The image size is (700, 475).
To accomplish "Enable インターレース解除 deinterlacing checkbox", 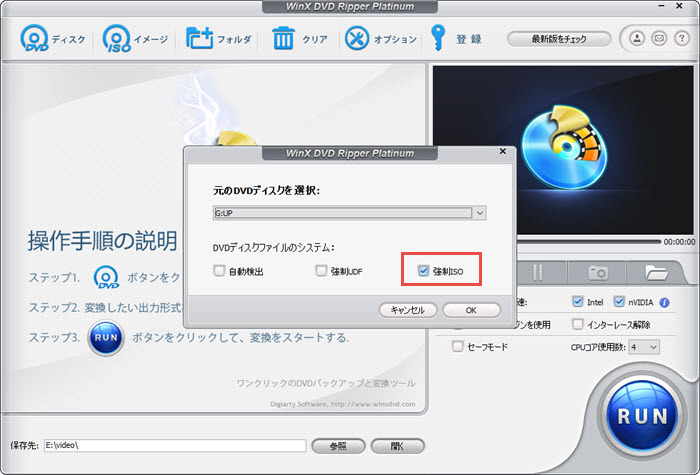I will pyautogui.click(x=578, y=324).
